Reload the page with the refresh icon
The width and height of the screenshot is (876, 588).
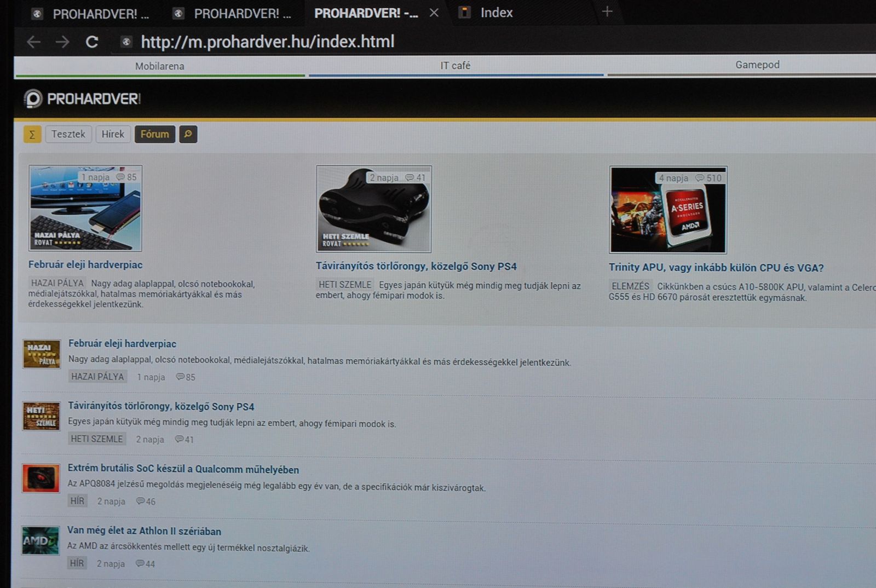click(91, 42)
